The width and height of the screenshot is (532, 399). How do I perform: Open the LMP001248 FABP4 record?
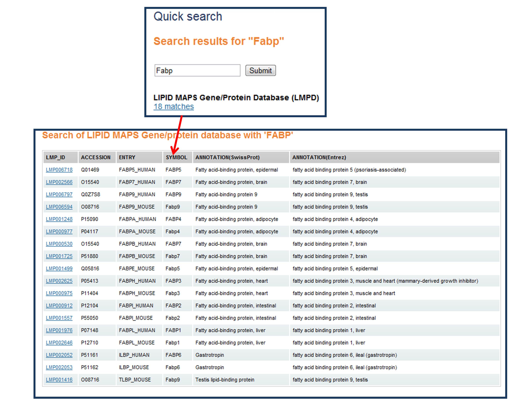(59, 219)
